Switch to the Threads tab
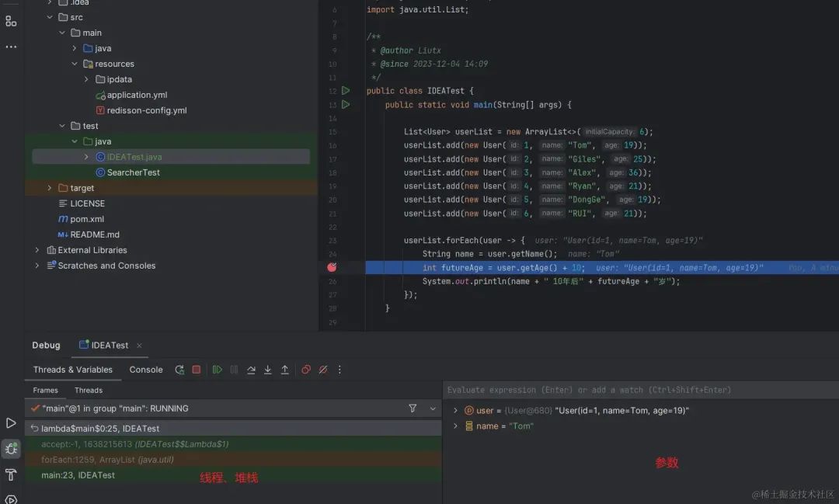The height and width of the screenshot is (504, 839). click(x=89, y=390)
